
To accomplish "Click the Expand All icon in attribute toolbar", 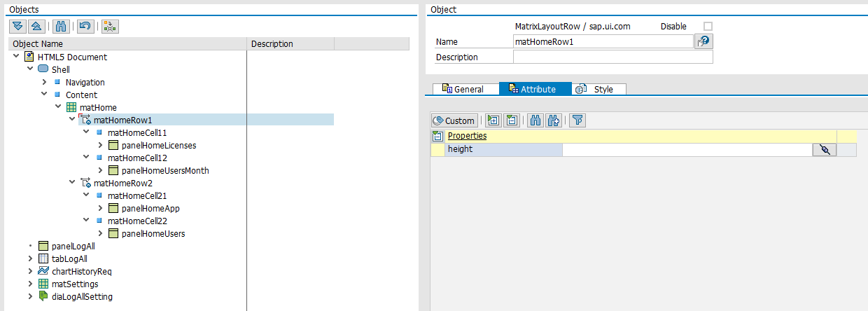I will pos(493,120).
